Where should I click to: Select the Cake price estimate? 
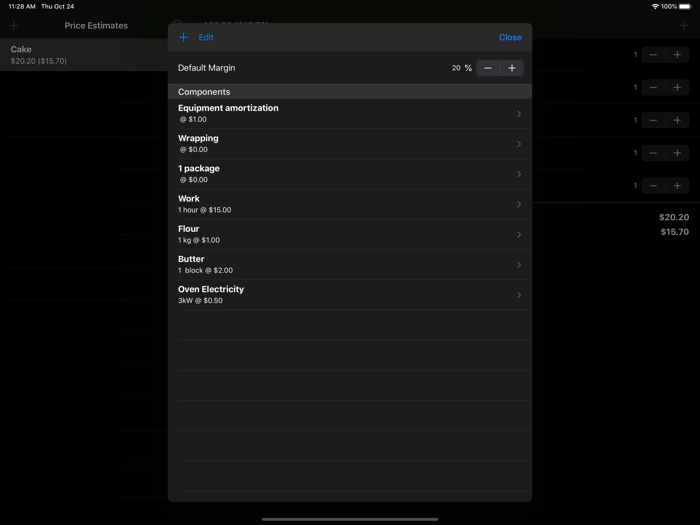[84, 54]
